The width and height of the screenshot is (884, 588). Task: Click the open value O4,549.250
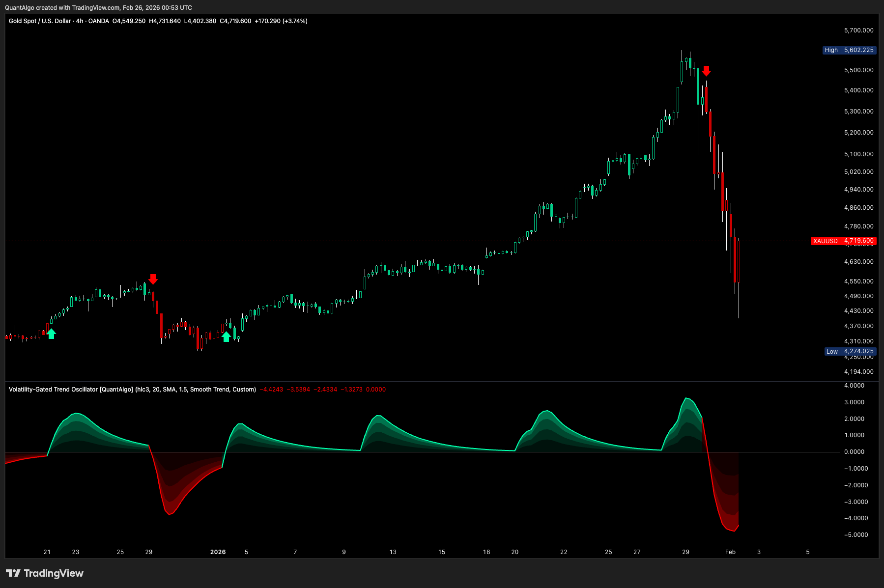coord(129,21)
